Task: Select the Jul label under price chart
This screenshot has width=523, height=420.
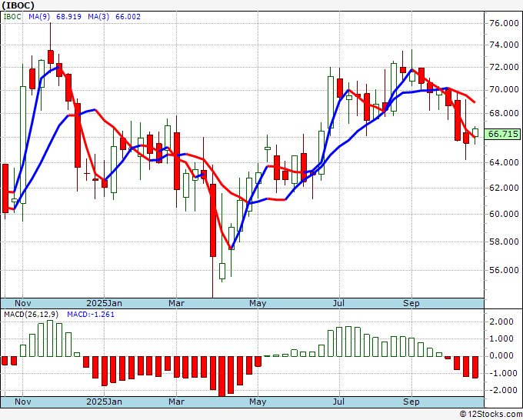Action: (338, 303)
